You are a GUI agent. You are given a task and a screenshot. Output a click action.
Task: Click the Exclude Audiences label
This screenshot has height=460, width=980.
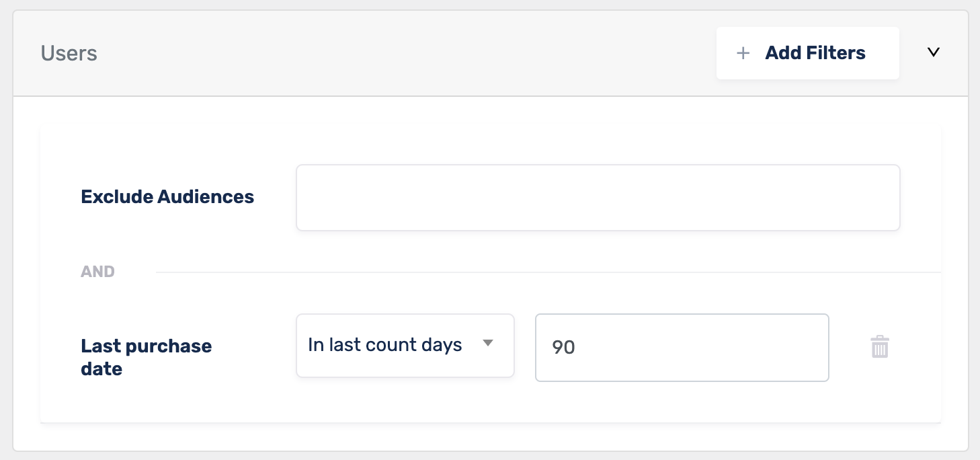(x=167, y=197)
